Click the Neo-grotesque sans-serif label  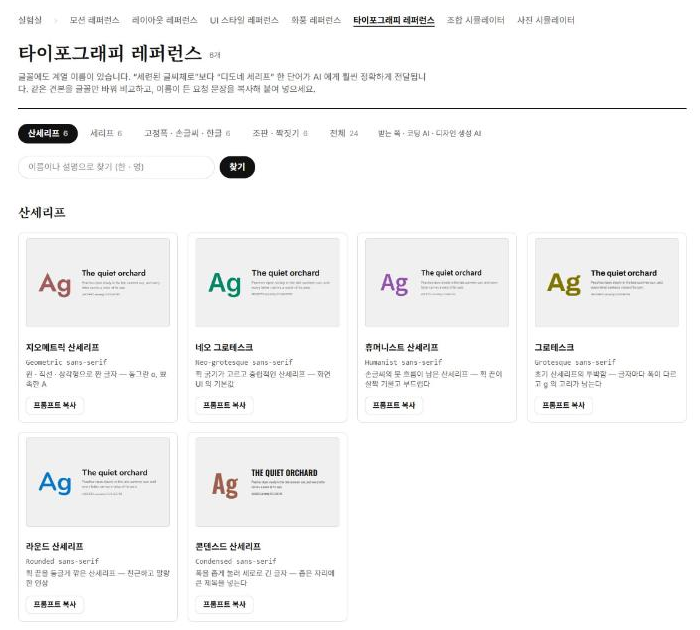pyautogui.click(x=244, y=362)
